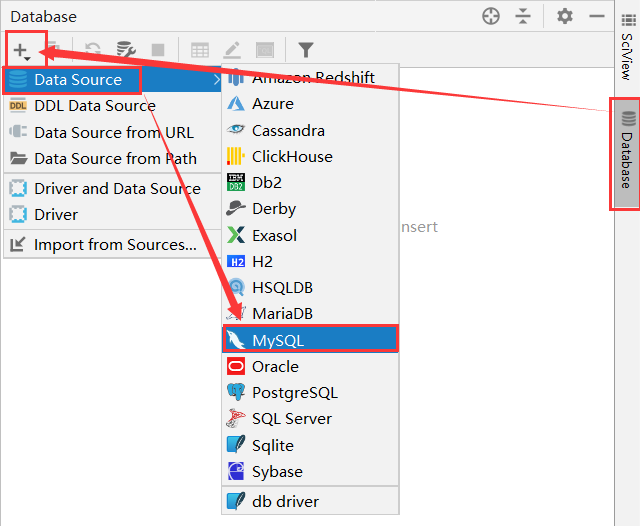The width and height of the screenshot is (640, 526).
Task: Choose Azure from data source list
Action: (310, 104)
